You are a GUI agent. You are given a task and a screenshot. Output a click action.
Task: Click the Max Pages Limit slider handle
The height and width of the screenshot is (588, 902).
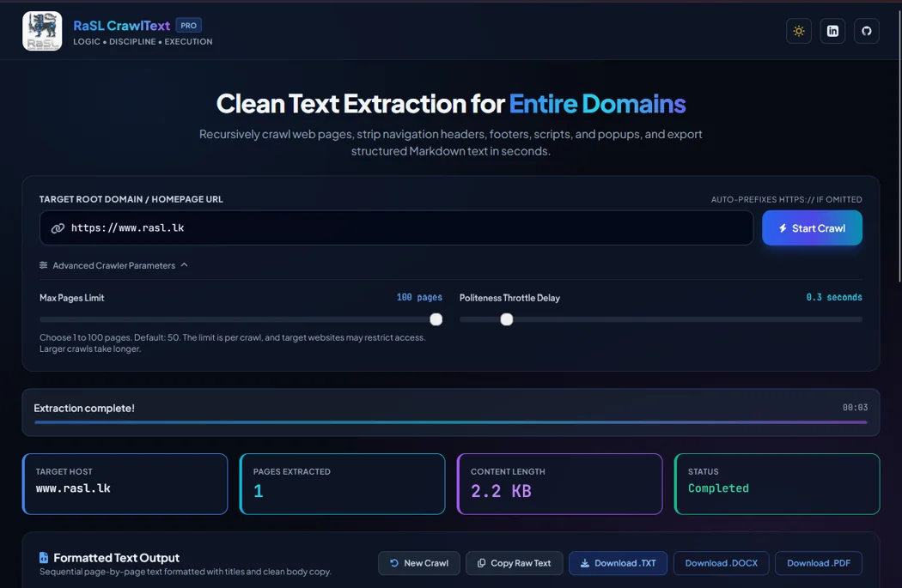[x=436, y=319]
